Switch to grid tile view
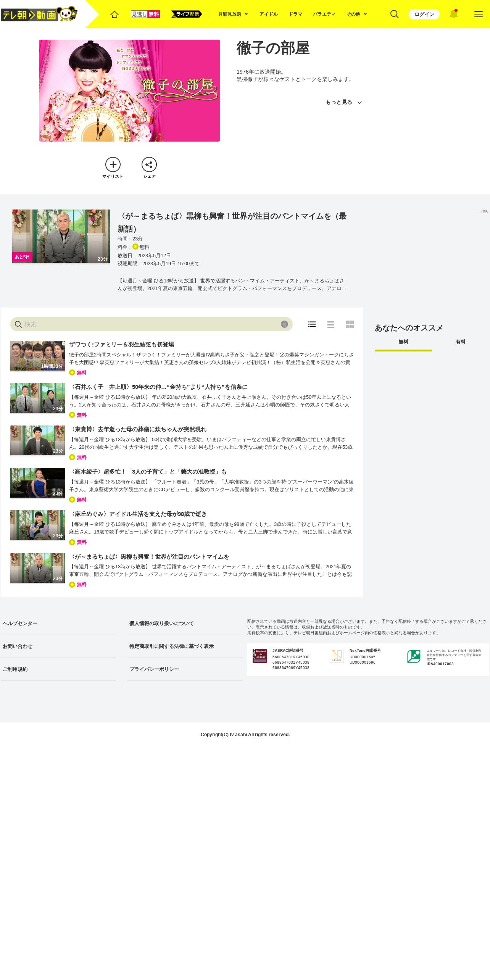This screenshot has width=490, height=980. pos(350,324)
